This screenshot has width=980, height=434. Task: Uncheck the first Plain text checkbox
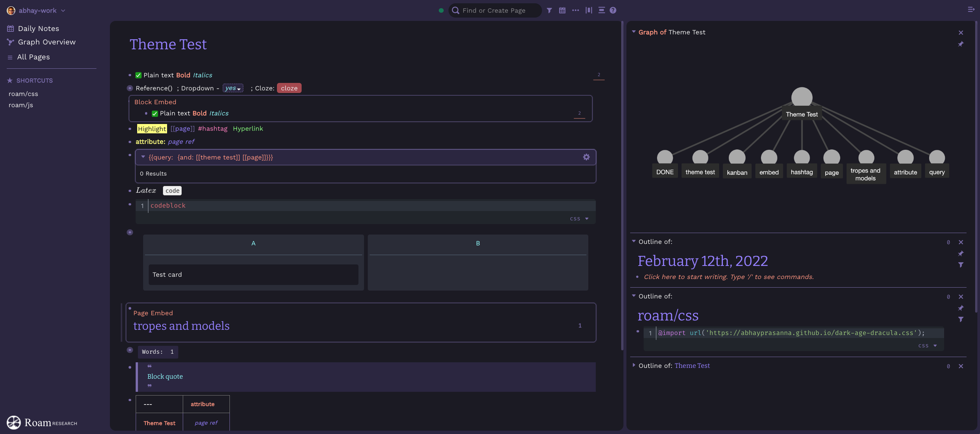pyautogui.click(x=138, y=75)
